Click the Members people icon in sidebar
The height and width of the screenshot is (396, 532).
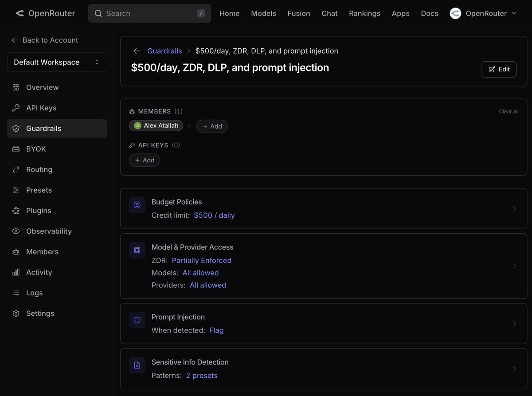(x=16, y=251)
